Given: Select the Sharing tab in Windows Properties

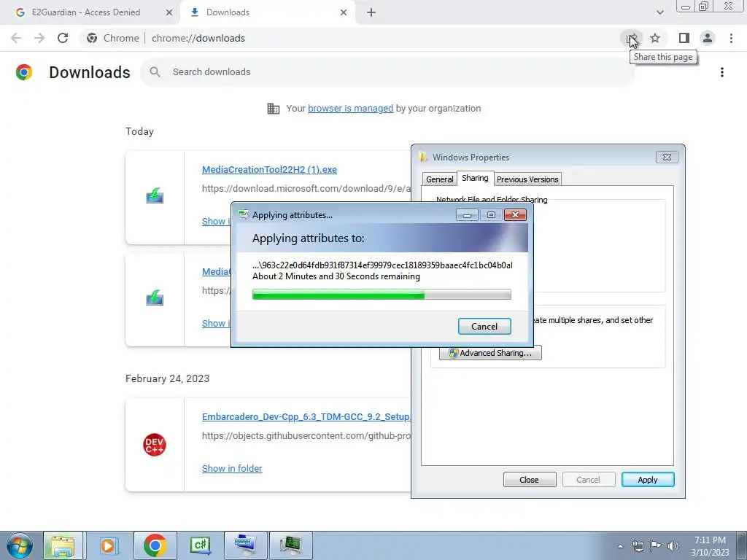Looking at the screenshot, I should pyautogui.click(x=475, y=178).
